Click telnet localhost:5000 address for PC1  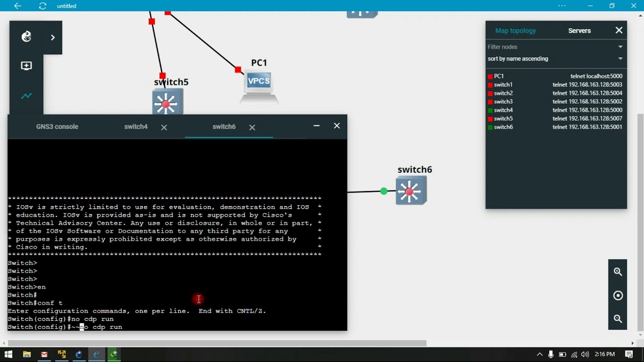click(x=596, y=76)
